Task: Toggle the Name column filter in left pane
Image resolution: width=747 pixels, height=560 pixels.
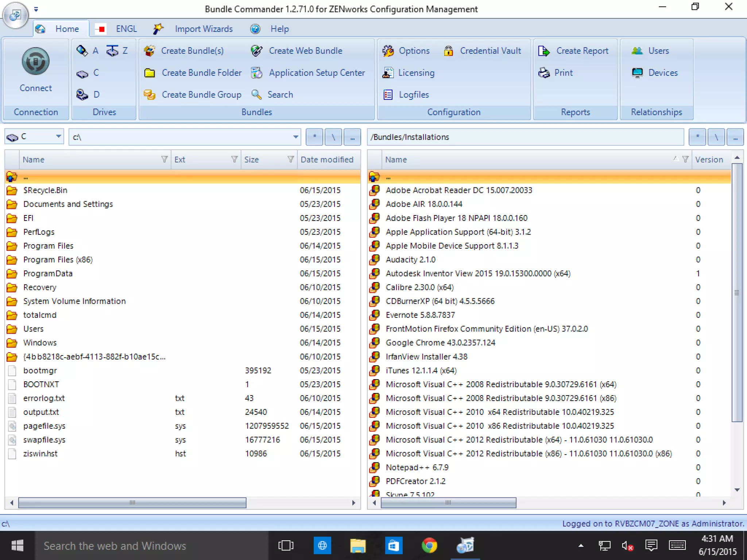Action: click(165, 159)
